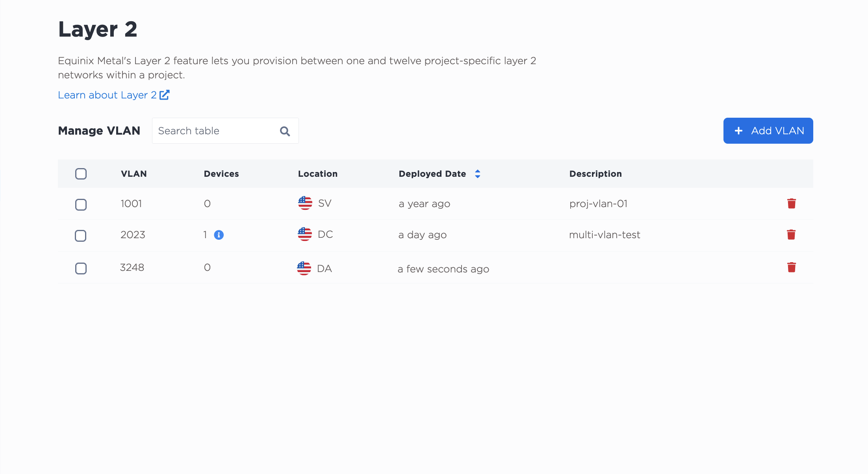
Task: Click the DC location text
Action: (x=325, y=234)
